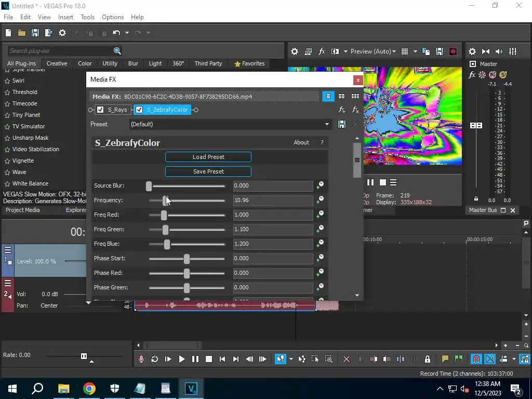Screen dimensions: 532x399
Task: Stop playback in the transport bar
Action: (209, 359)
